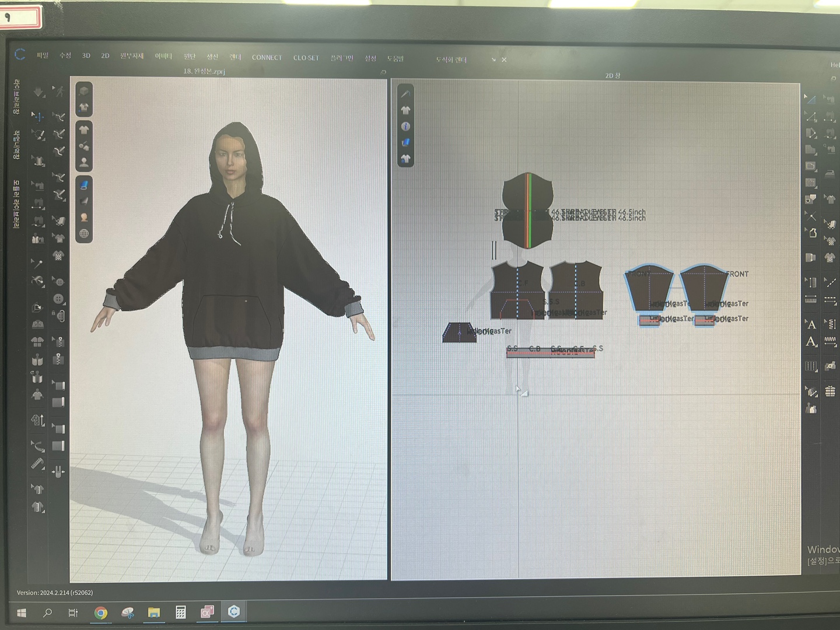Screen dimensions: 840x630
Task: Toggle avatar display in 3D viewport
Action: [x=84, y=162]
